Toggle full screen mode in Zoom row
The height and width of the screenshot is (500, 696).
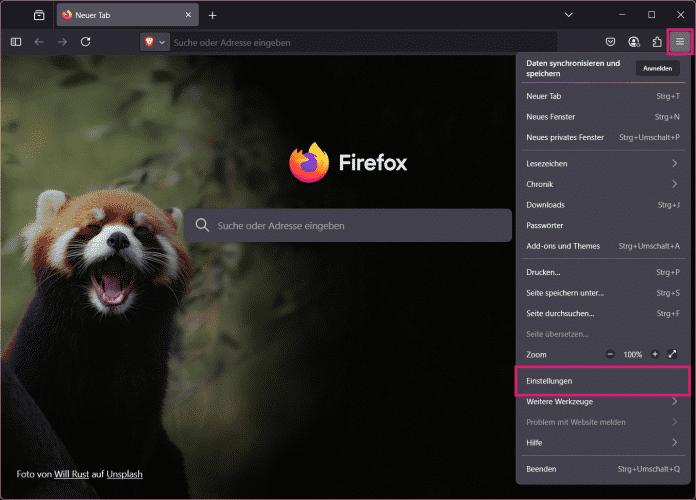click(x=673, y=355)
